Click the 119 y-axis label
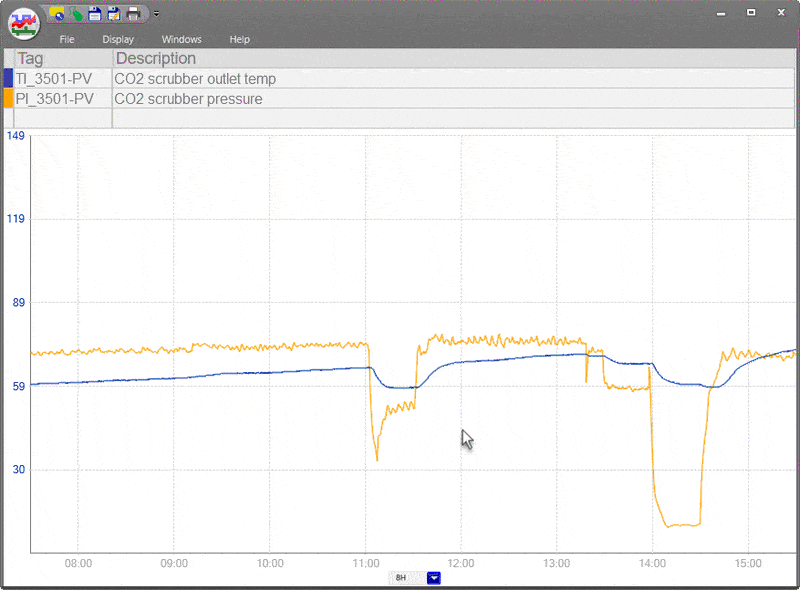800x590 pixels. 15,219
